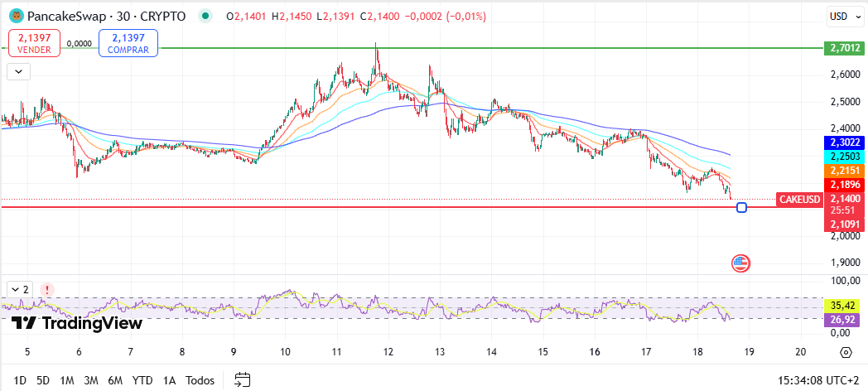Select the 1D time range

pyautogui.click(x=20, y=380)
